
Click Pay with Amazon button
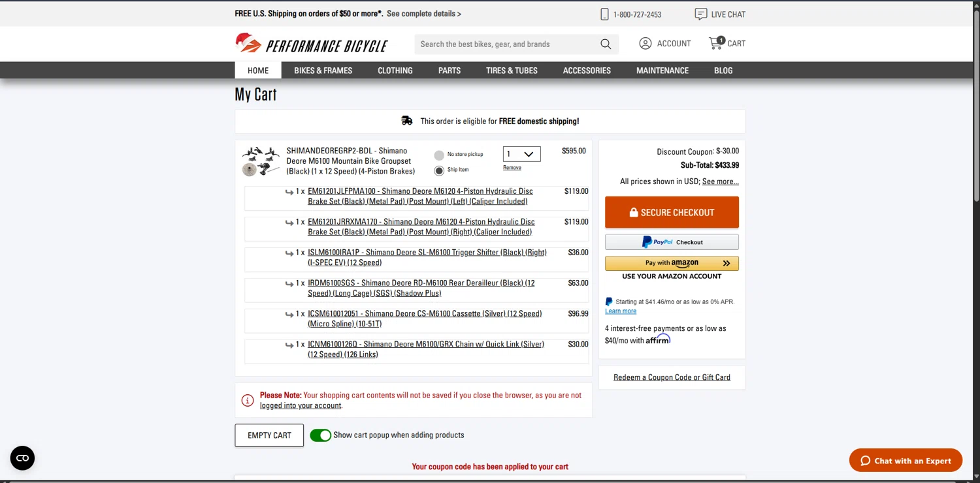(672, 263)
